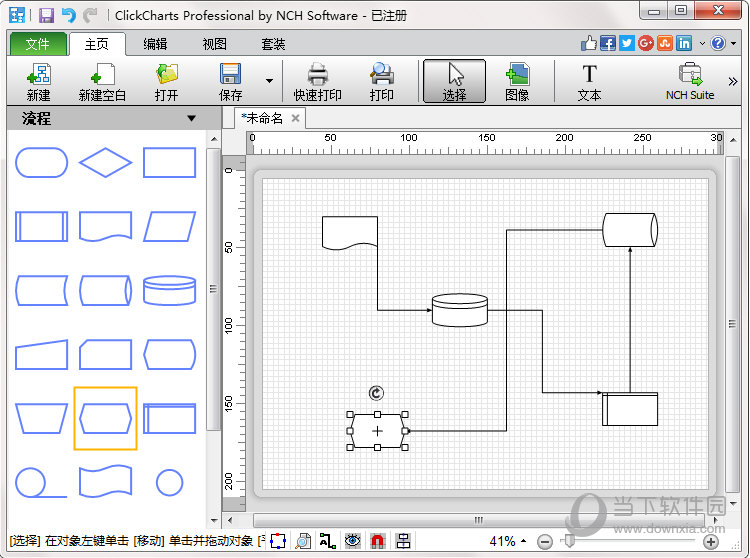Viewport: 750px width, 558px height.
Task: Pick the card shape with cut corner
Action: (105, 354)
